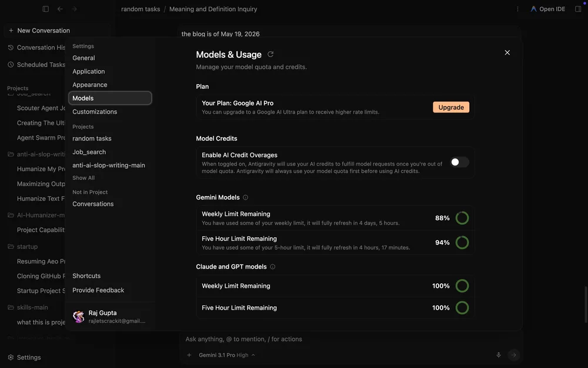This screenshot has width=588, height=368.
Task: Add attachment with the plus icon
Action: [189, 355]
